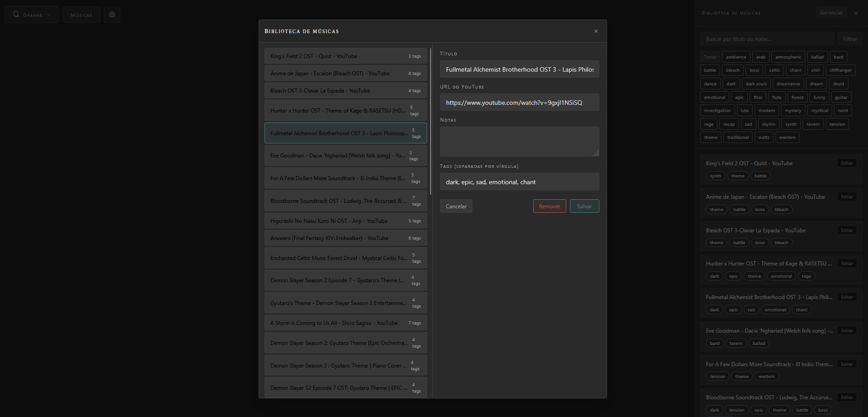This screenshot has width=868, height=417.
Task: Select the 'Todas' filter option
Action: [x=710, y=57]
